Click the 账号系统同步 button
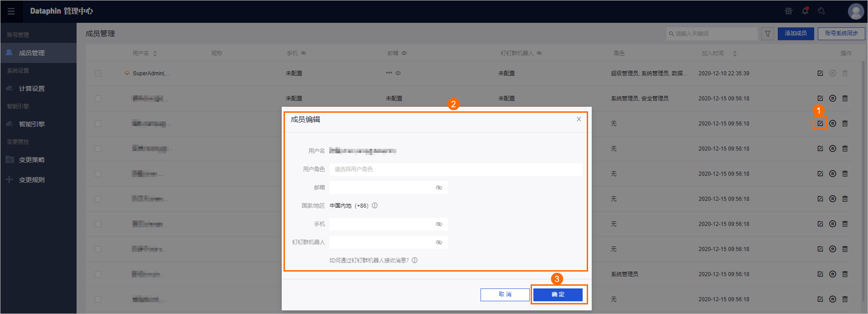This screenshot has width=868, height=314. pyautogui.click(x=841, y=34)
